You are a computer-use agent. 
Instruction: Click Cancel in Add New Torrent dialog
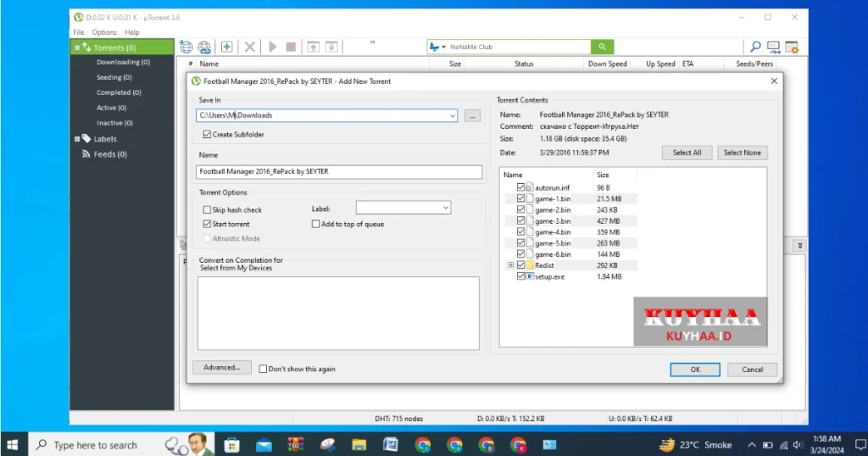tap(752, 370)
